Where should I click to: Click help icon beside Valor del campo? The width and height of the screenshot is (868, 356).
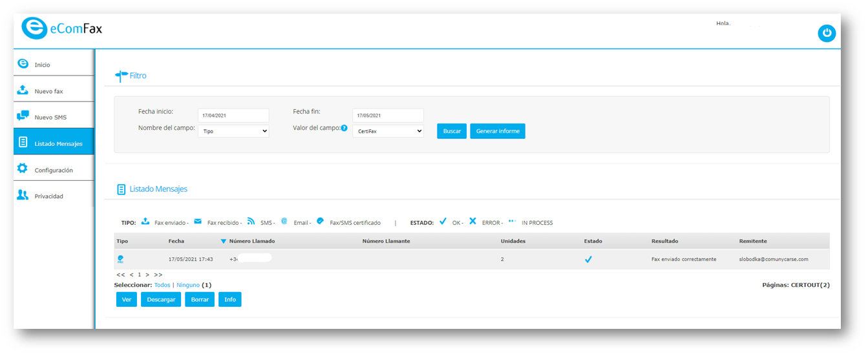(344, 128)
